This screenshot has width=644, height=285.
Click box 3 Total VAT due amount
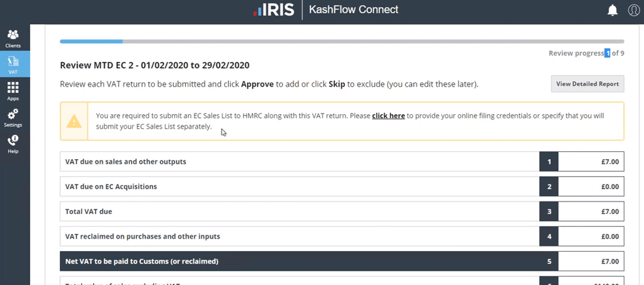tap(591, 211)
